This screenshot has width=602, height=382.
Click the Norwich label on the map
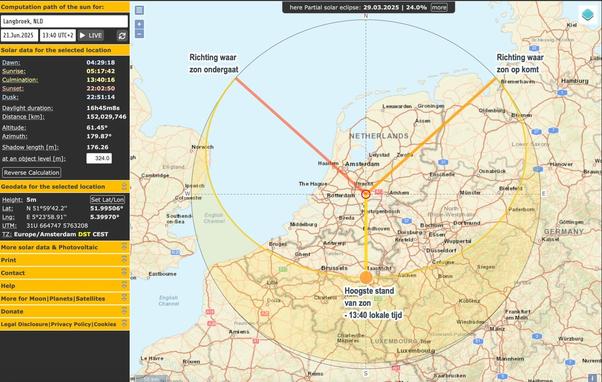click(202, 147)
